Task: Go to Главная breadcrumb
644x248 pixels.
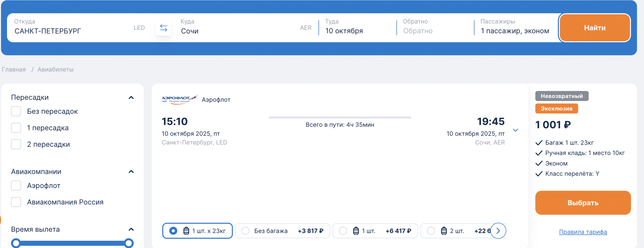Action: click(14, 69)
